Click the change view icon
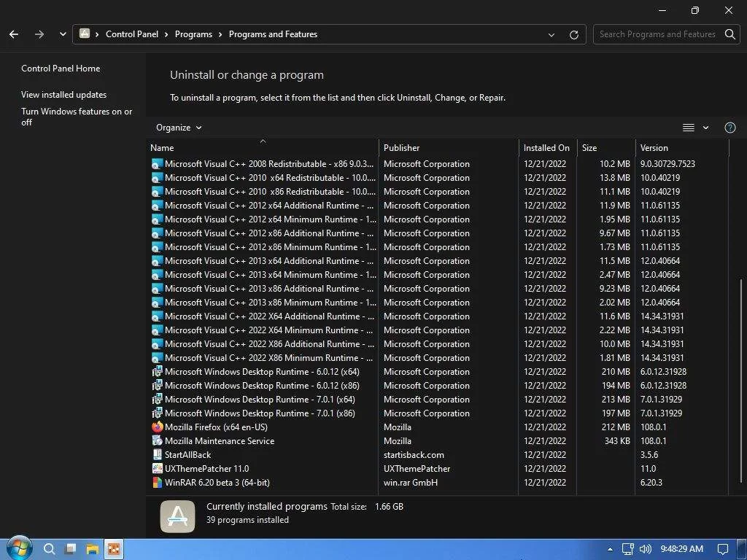 tap(689, 128)
